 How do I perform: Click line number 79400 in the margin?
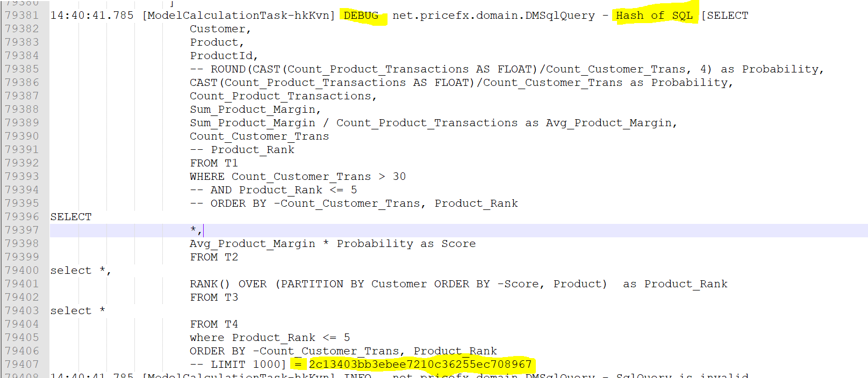point(22,271)
